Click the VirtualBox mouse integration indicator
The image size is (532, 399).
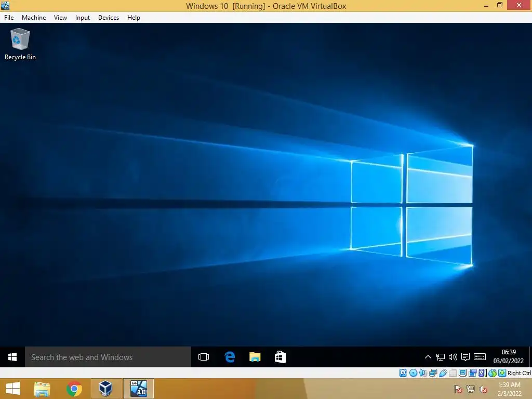click(493, 373)
